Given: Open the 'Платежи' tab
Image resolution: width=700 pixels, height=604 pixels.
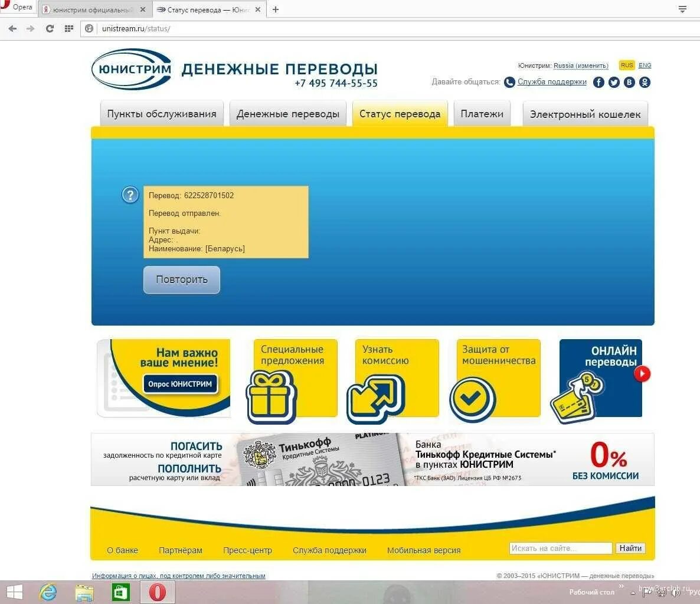Looking at the screenshot, I should pyautogui.click(x=482, y=114).
